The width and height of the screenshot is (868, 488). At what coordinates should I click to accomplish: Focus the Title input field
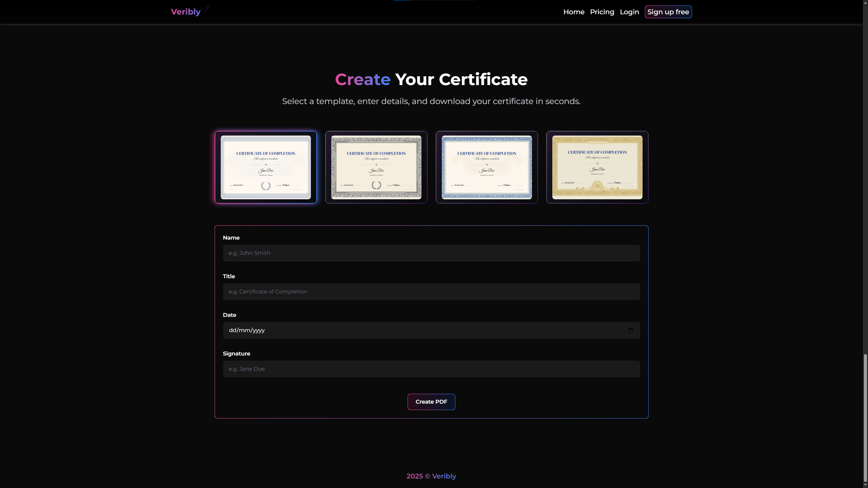[431, 292]
